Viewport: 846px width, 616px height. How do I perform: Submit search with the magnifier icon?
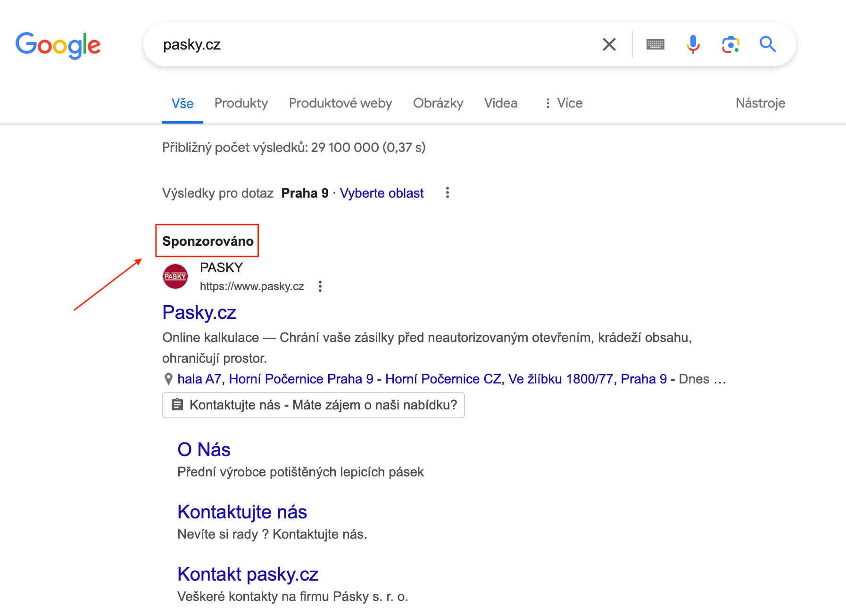pos(768,44)
